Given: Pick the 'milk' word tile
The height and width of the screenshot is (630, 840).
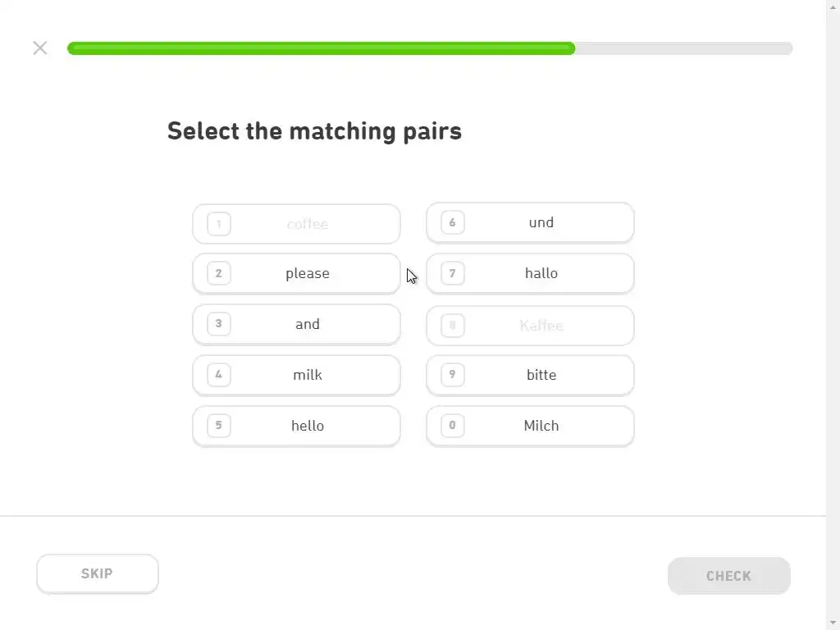Looking at the screenshot, I should [307, 375].
